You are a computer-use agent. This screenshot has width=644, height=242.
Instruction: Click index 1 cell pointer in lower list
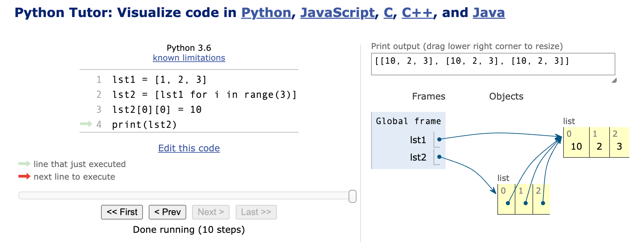(x=526, y=203)
